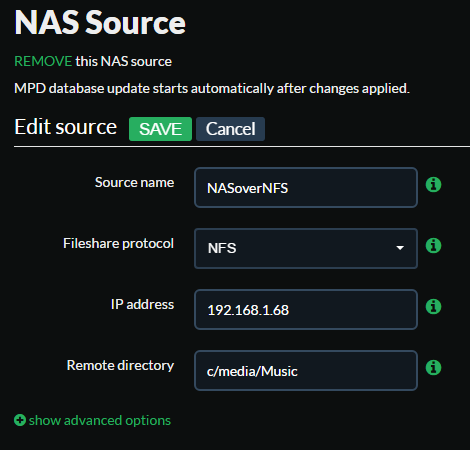Select the Remote directory field c/media/Music

[306, 370]
